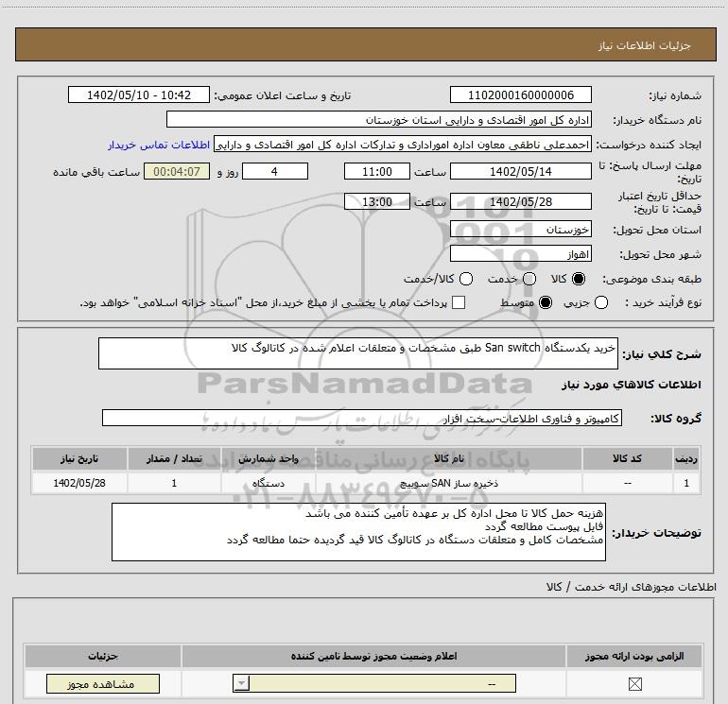
Task: Click the buyer notes text area
Action: point(358,532)
